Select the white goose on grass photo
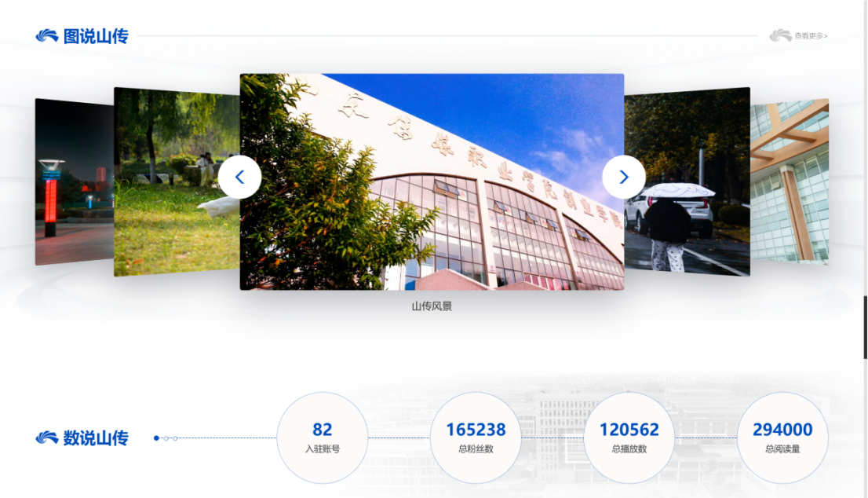Image resolution: width=868 pixels, height=498 pixels. 176,182
